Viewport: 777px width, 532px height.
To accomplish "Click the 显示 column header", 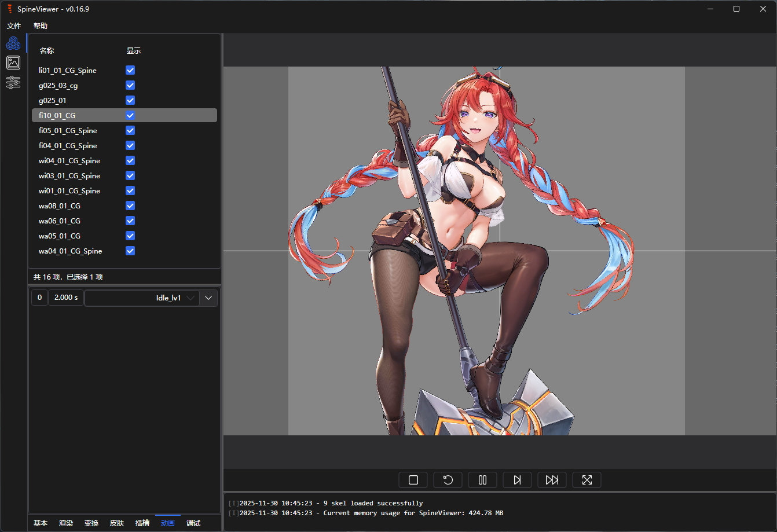I will (134, 51).
